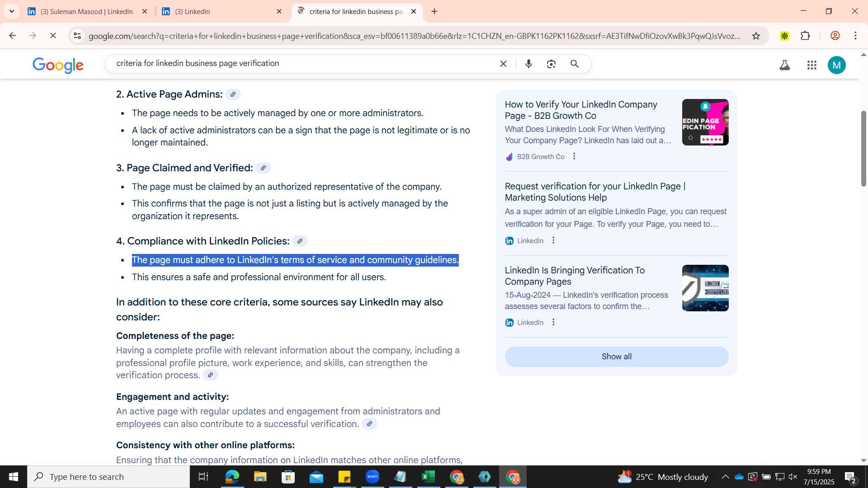
Task: Close the Suleman Masood LinkedIn tab
Action: [x=145, y=11]
